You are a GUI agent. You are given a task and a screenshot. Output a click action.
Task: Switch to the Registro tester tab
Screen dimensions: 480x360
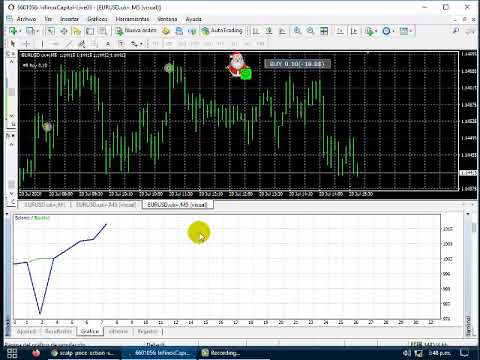coord(147,331)
